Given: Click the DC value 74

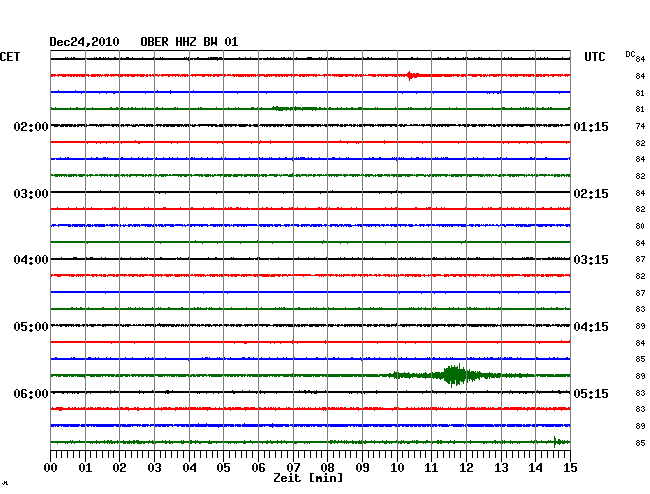Looking at the screenshot, I should [640, 126].
